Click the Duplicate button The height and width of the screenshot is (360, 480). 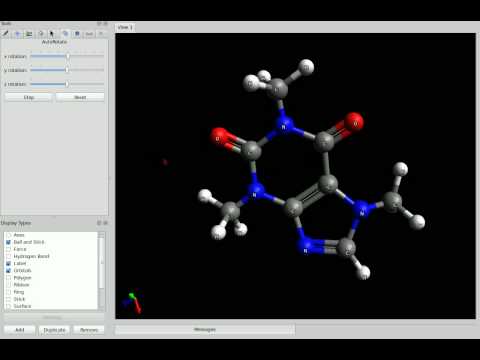click(x=54, y=330)
